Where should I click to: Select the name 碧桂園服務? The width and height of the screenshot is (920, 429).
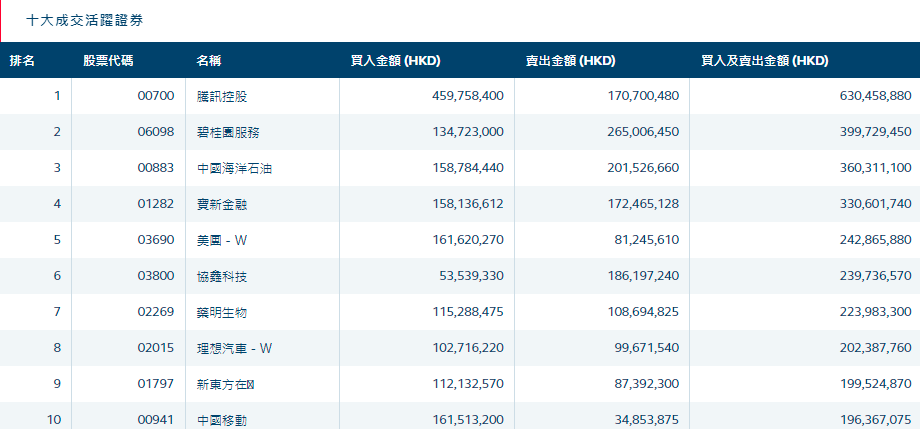point(228,133)
